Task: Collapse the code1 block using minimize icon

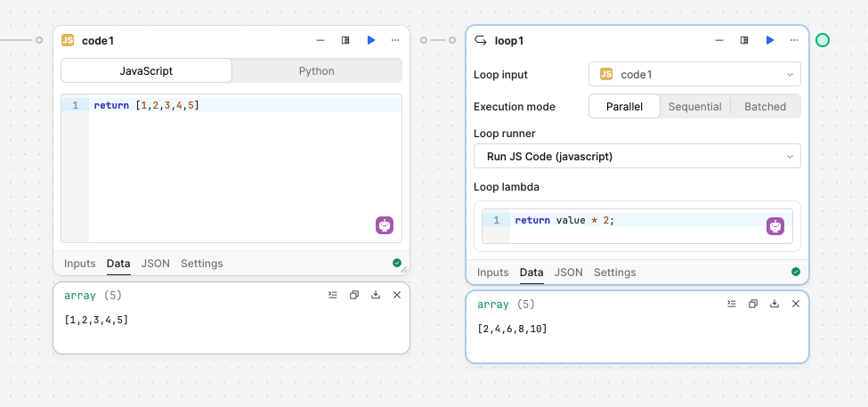Action: point(320,40)
